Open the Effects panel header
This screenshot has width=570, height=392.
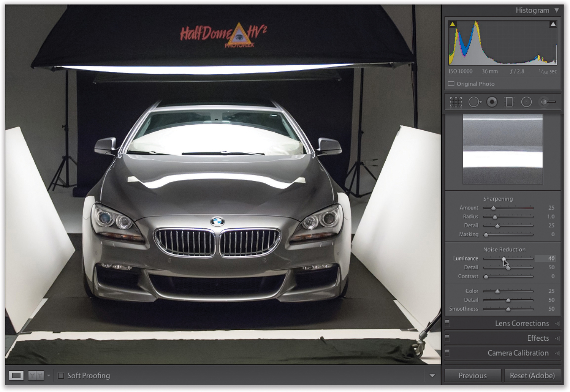tap(503, 338)
